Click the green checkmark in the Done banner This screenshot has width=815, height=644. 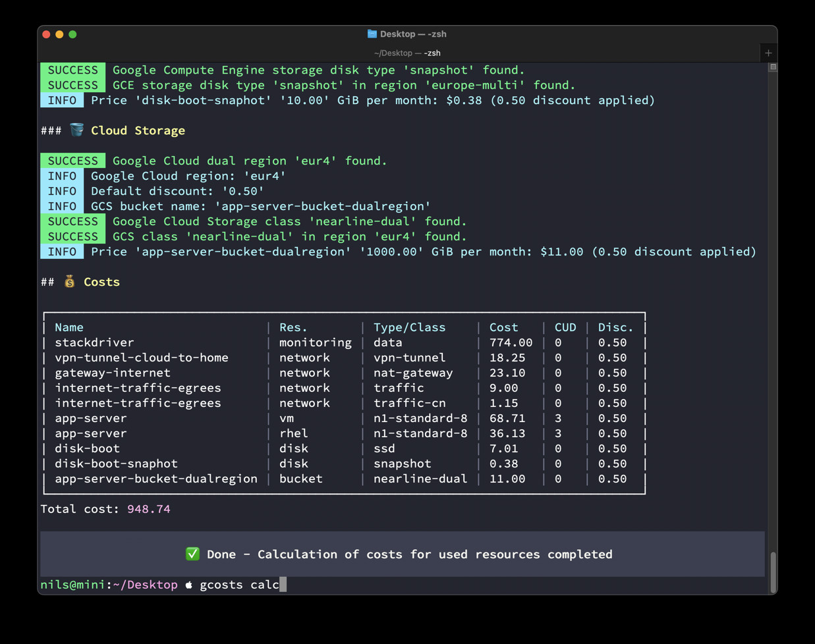(192, 554)
